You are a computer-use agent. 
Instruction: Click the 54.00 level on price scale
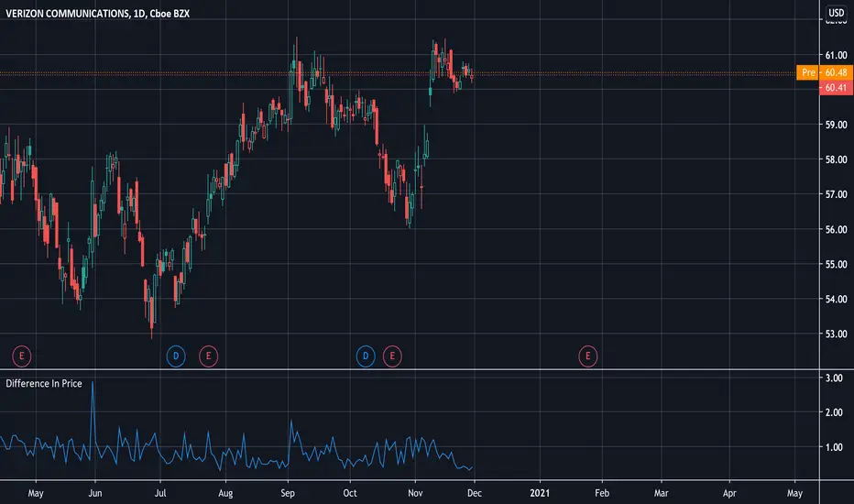(836, 299)
